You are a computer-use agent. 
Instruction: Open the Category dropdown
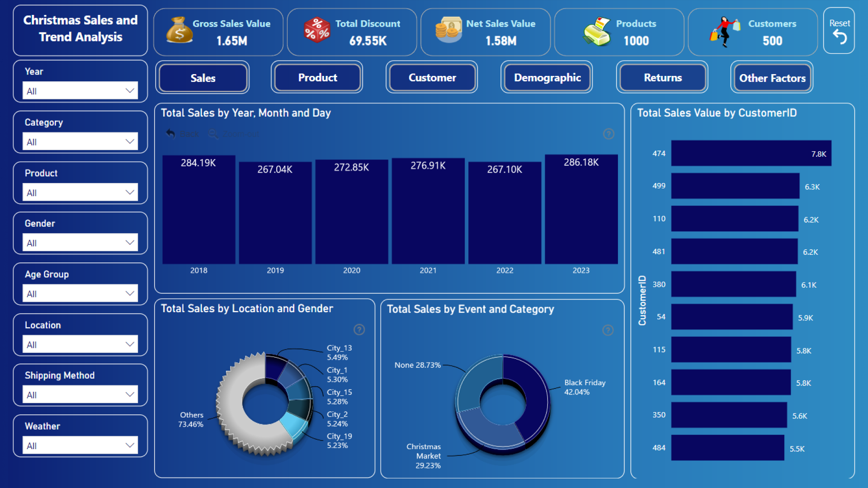(80, 142)
